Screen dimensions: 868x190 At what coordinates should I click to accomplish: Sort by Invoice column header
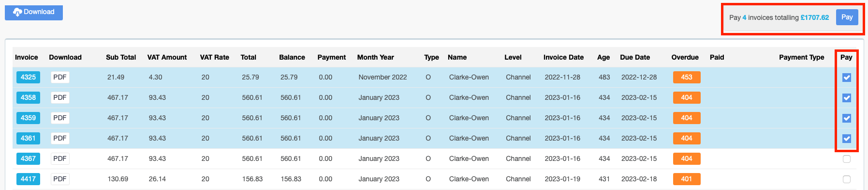(27, 57)
